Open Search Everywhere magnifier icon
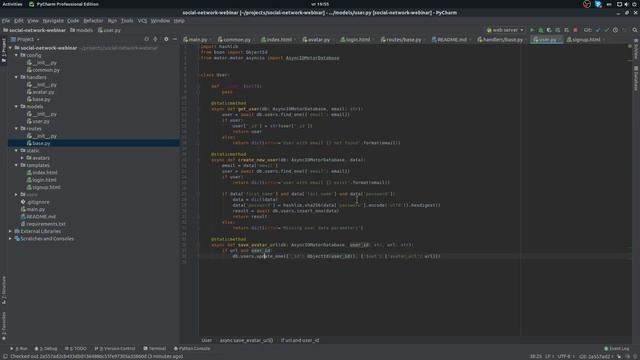 point(635,30)
